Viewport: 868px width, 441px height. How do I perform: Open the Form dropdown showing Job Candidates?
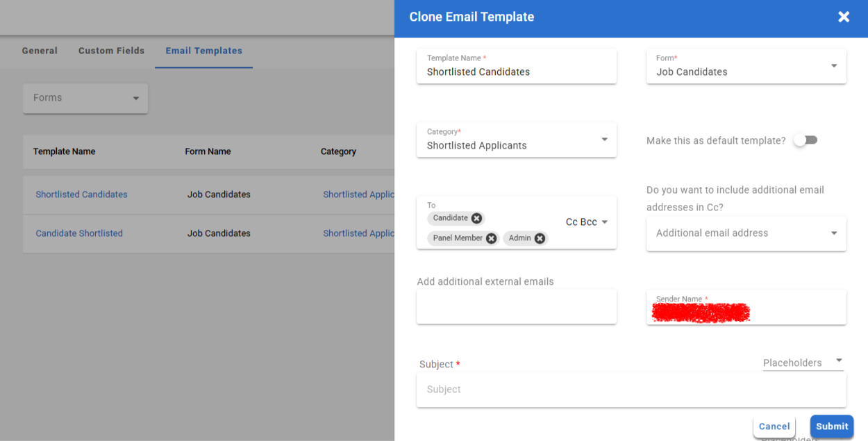[833, 67]
